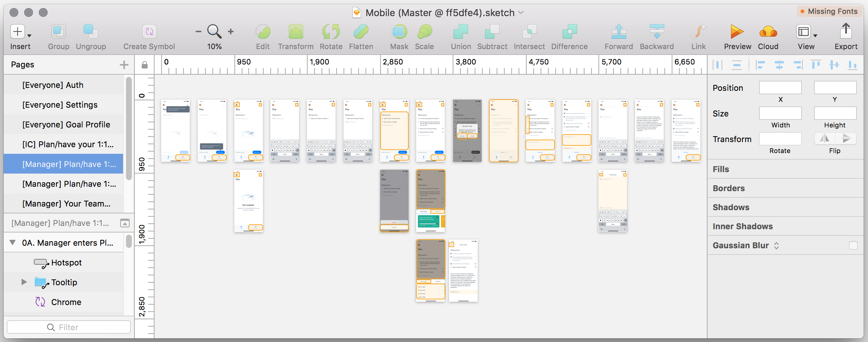The height and width of the screenshot is (342, 868).
Task: Click the Rotate tool icon
Action: [x=331, y=32]
